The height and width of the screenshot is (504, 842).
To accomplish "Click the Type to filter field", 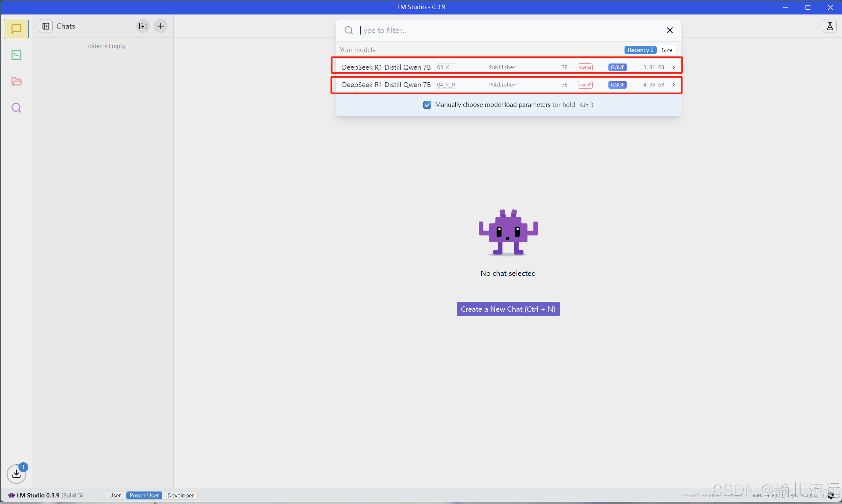I will coord(510,30).
